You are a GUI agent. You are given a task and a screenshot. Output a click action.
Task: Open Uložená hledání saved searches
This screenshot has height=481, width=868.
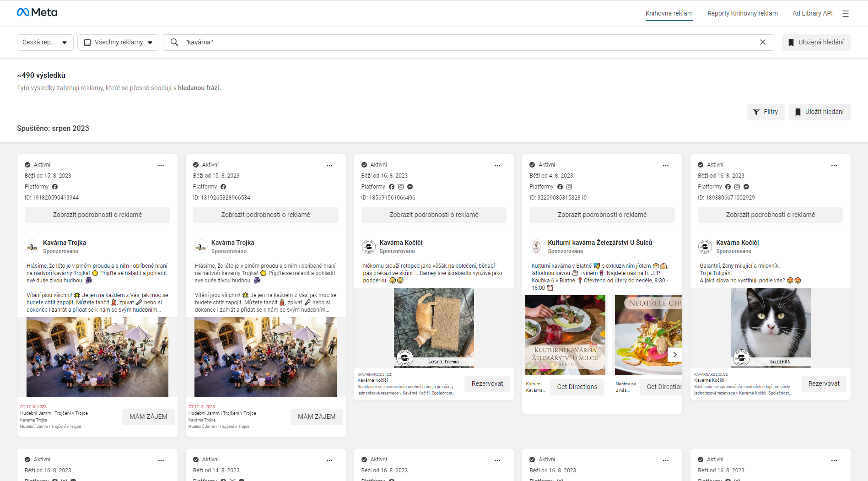tap(816, 43)
